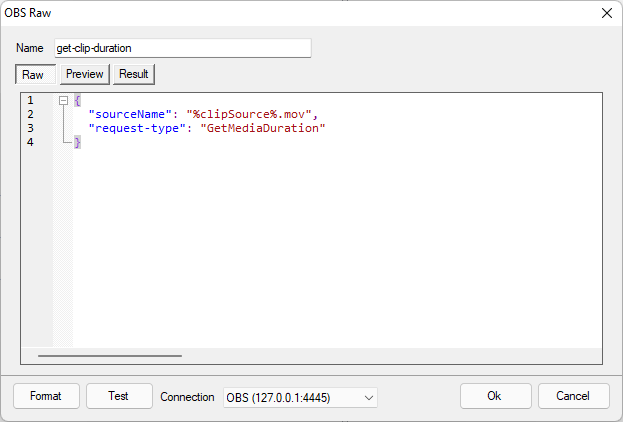Image resolution: width=623 pixels, height=422 pixels.
Task: Cancel the OBS Raw dialog
Action: tap(573, 396)
